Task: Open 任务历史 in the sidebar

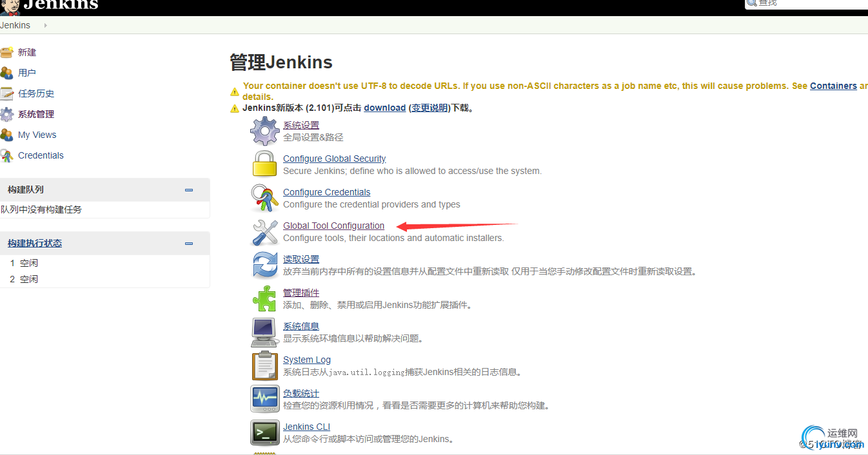Action: [36, 93]
